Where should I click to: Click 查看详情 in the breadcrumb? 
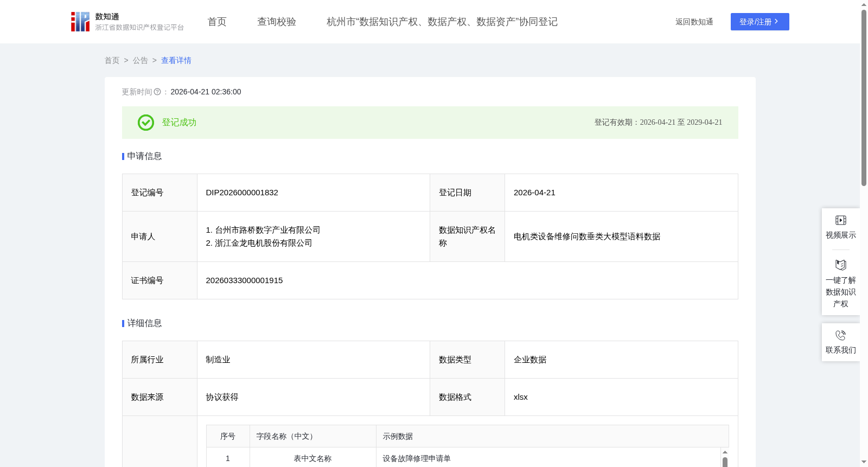pos(176,61)
